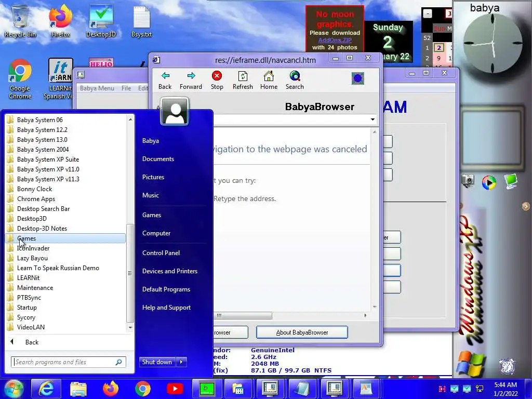532x399 pixels.
Task: Expand the Maintenance folder
Action: 66,288
